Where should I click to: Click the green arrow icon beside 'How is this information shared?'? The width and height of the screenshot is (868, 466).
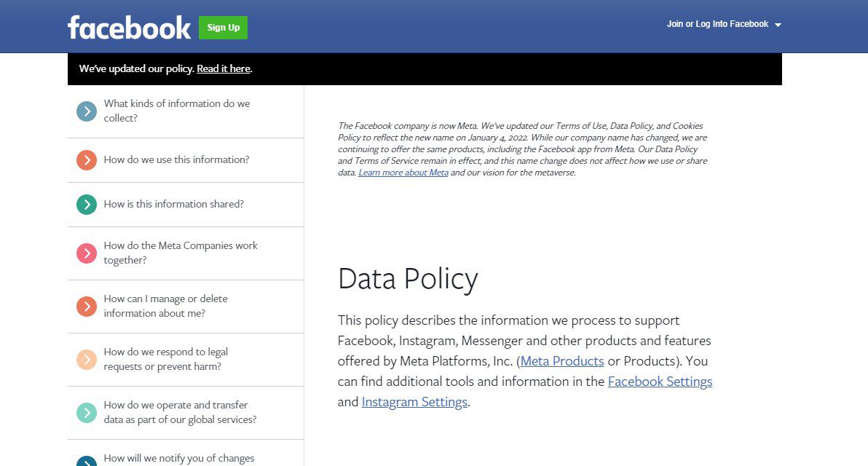click(86, 205)
